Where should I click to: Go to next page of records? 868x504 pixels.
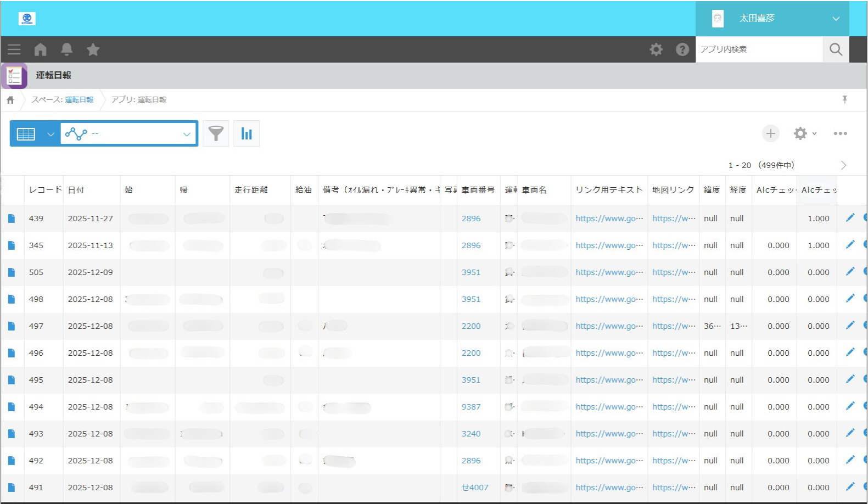click(x=843, y=165)
